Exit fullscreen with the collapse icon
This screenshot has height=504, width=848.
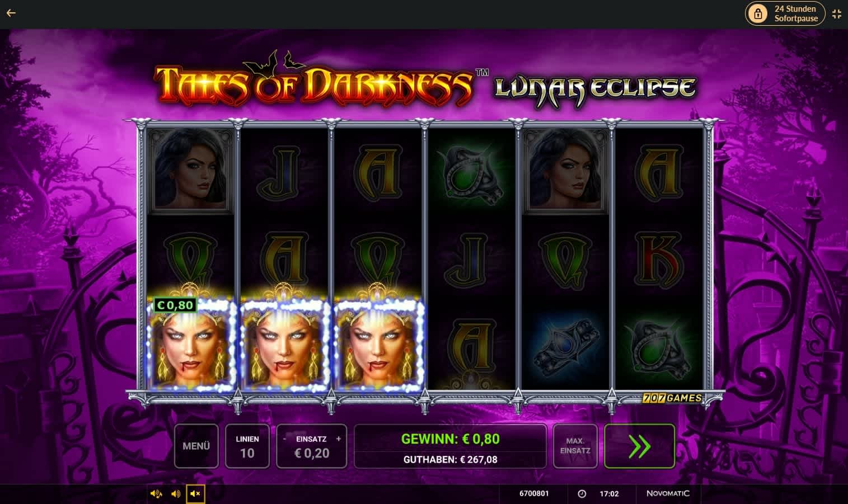pos(837,14)
